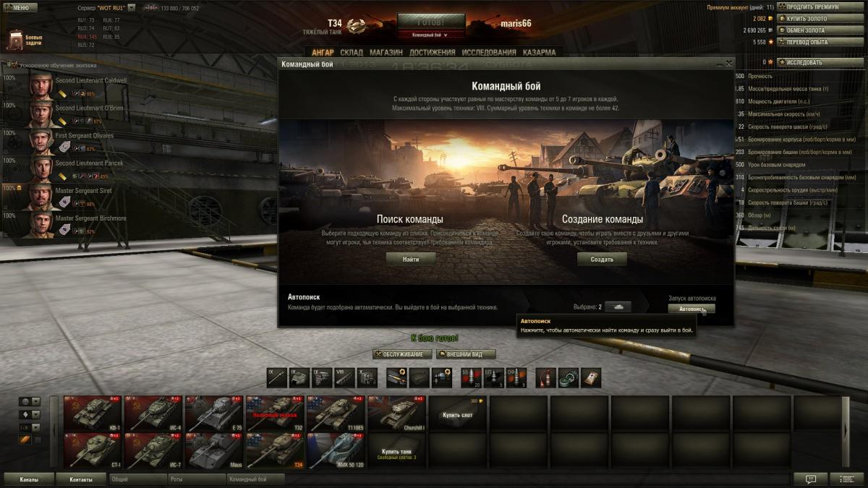Open the ББ shell slot with 20 rounds
This screenshot has width=868, height=488.
[472, 378]
